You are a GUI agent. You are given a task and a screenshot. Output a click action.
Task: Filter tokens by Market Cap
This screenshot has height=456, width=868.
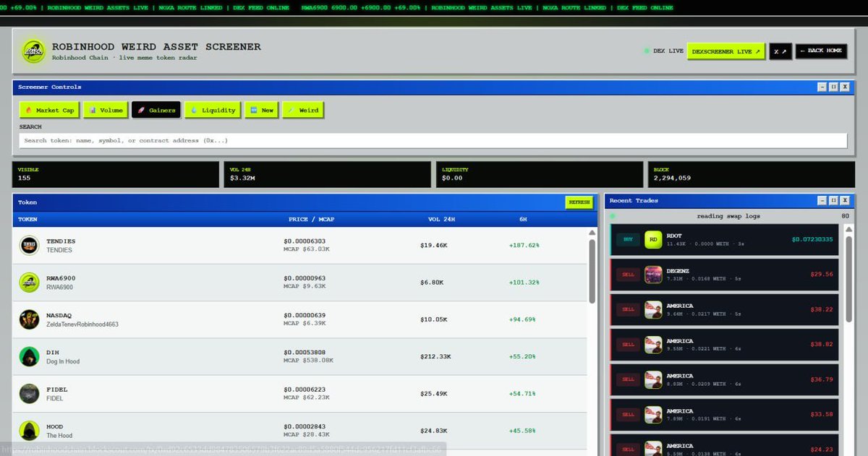pyautogui.click(x=49, y=111)
